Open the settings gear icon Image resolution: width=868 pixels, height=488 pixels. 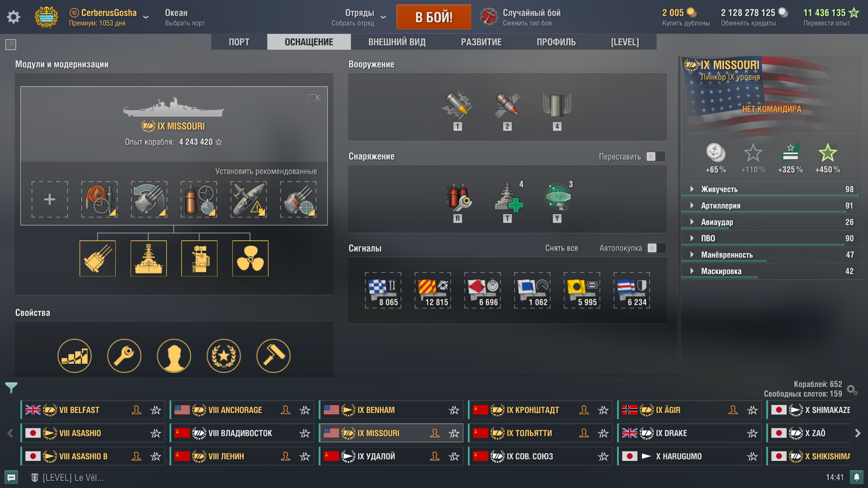click(14, 17)
